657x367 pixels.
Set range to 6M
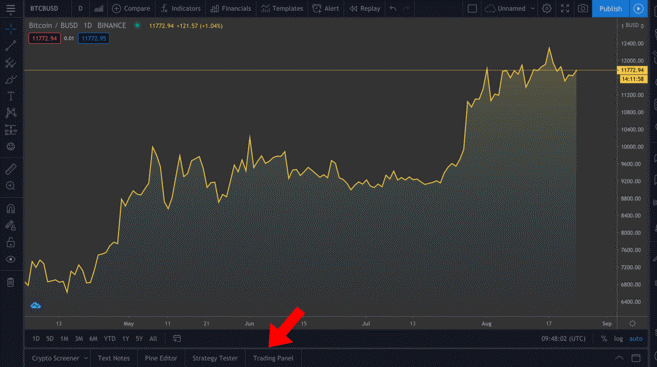(x=93, y=339)
